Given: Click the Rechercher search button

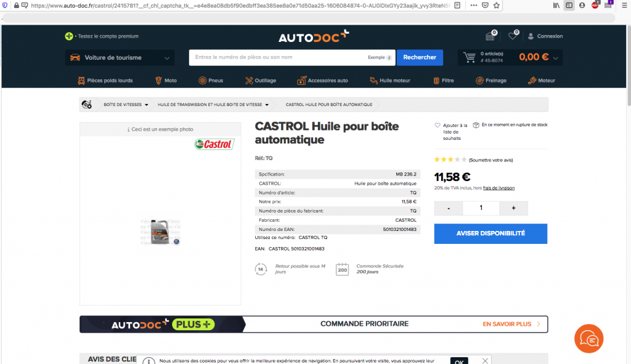Looking at the screenshot, I should (x=420, y=57).
